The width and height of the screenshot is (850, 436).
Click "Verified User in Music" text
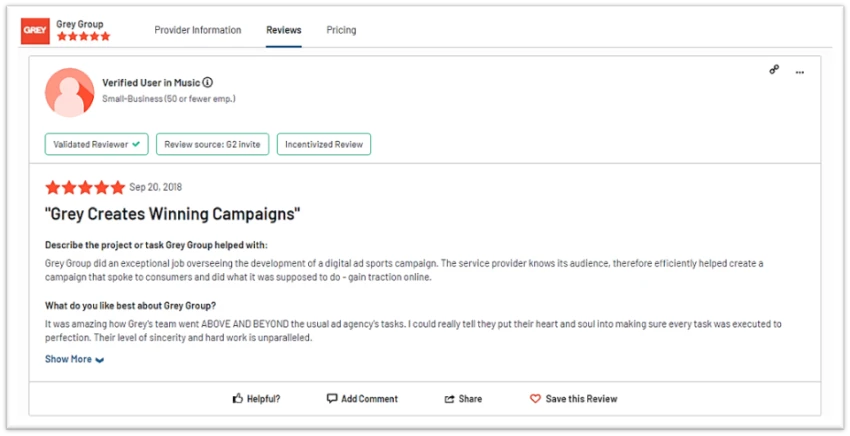[x=151, y=82]
